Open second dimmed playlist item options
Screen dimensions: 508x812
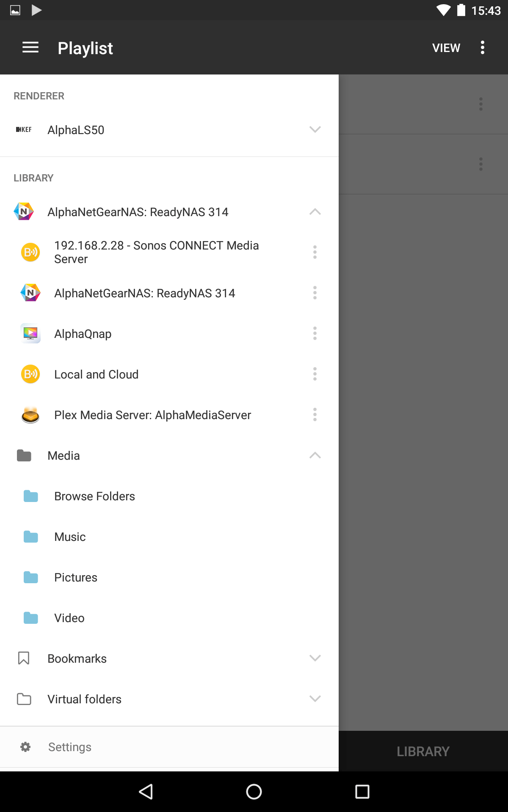481,164
